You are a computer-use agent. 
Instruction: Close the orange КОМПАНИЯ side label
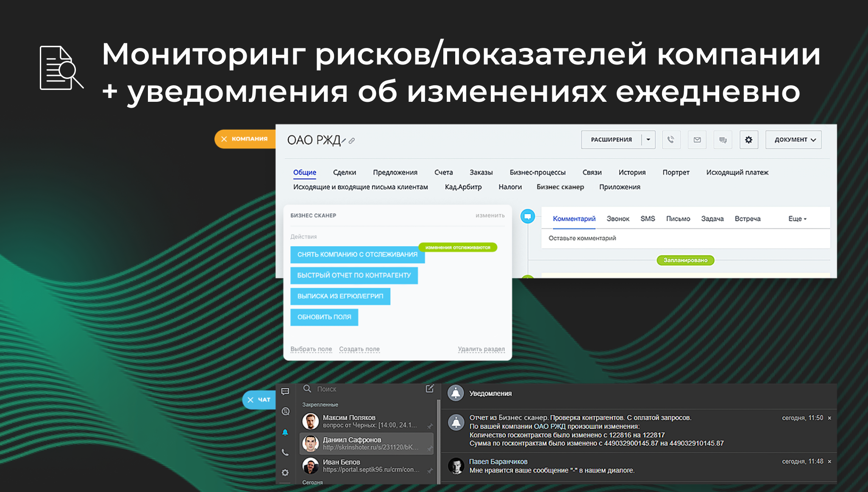(224, 139)
